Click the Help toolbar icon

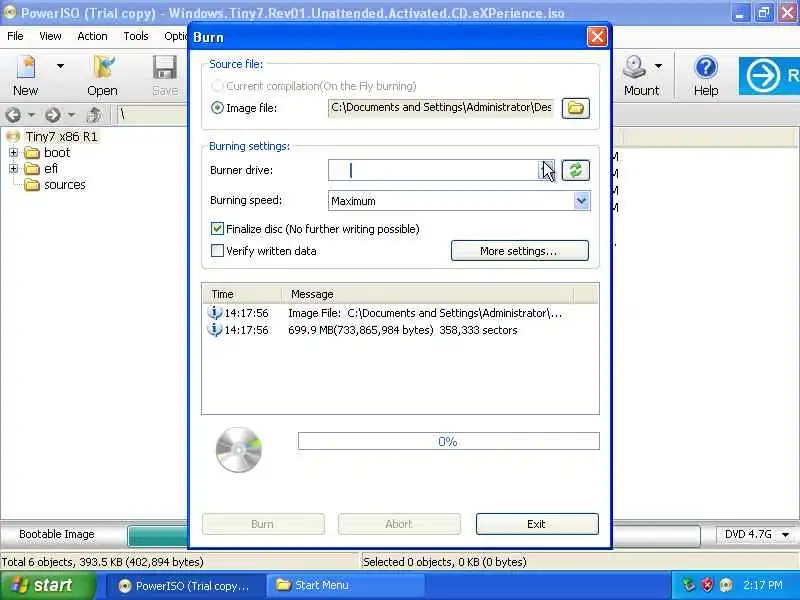pos(706,68)
